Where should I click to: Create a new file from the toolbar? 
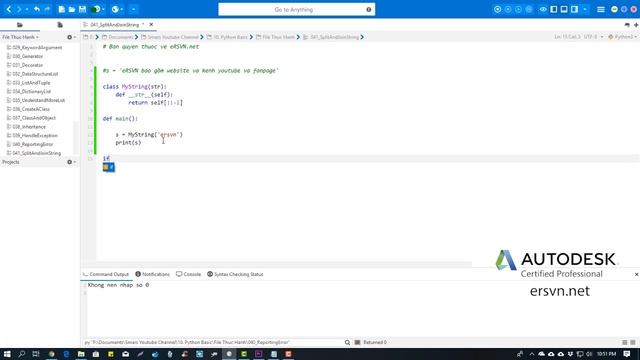coord(62,9)
